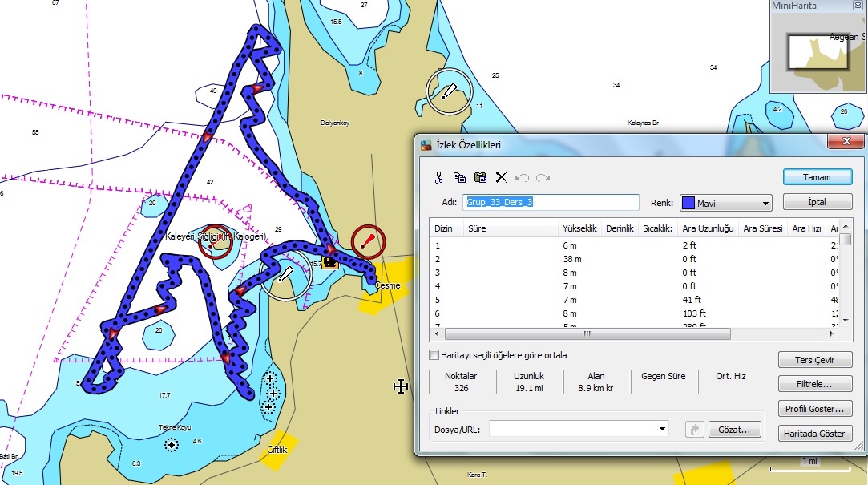The height and width of the screenshot is (485, 868).
Task: Click the red exclamation hazard marker near Cesme
Action: pyautogui.click(x=368, y=241)
